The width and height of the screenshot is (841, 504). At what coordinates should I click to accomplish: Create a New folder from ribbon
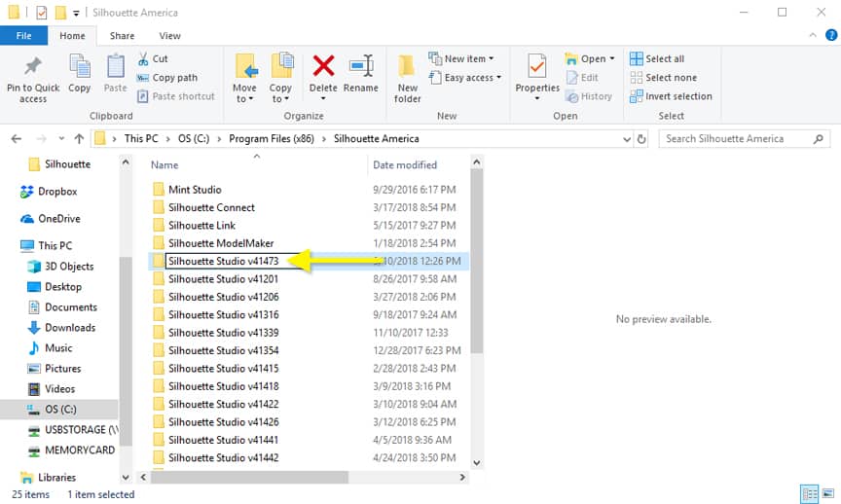click(x=407, y=78)
